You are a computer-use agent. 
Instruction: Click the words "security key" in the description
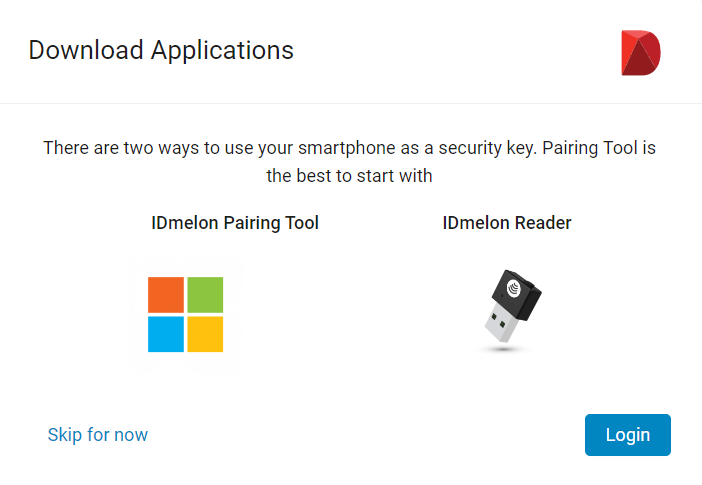pyautogui.click(x=488, y=148)
